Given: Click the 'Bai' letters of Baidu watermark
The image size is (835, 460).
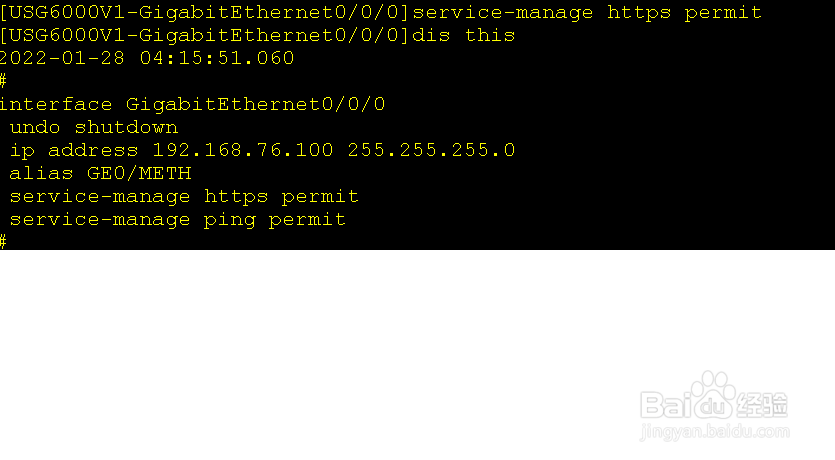Looking at the screenshot, I should pyautogui.click(x=666, y=405).
